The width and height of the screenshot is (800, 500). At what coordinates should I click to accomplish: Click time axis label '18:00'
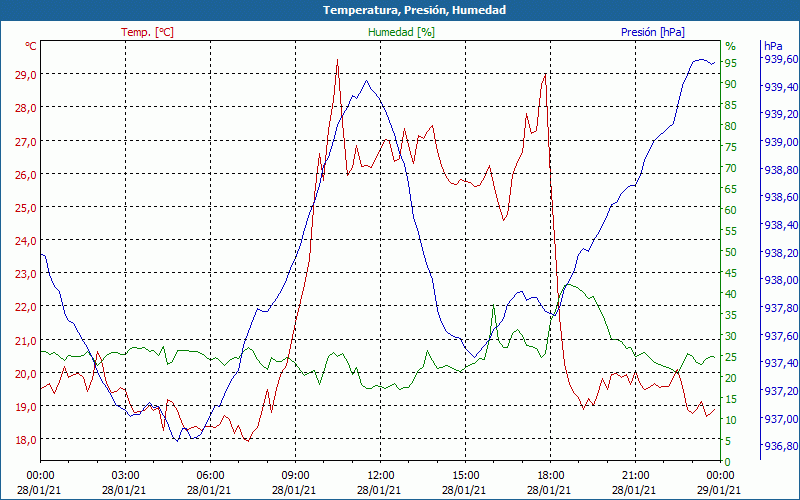551,475
